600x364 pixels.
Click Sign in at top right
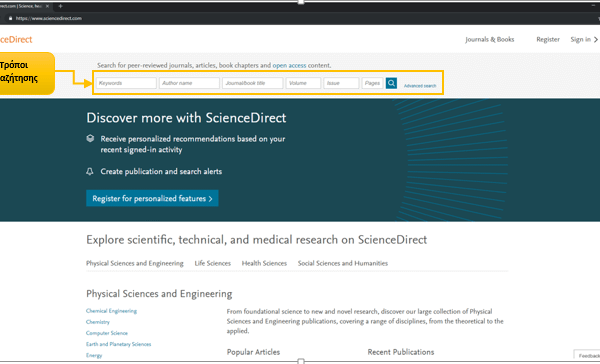click(x=584, y=39)
